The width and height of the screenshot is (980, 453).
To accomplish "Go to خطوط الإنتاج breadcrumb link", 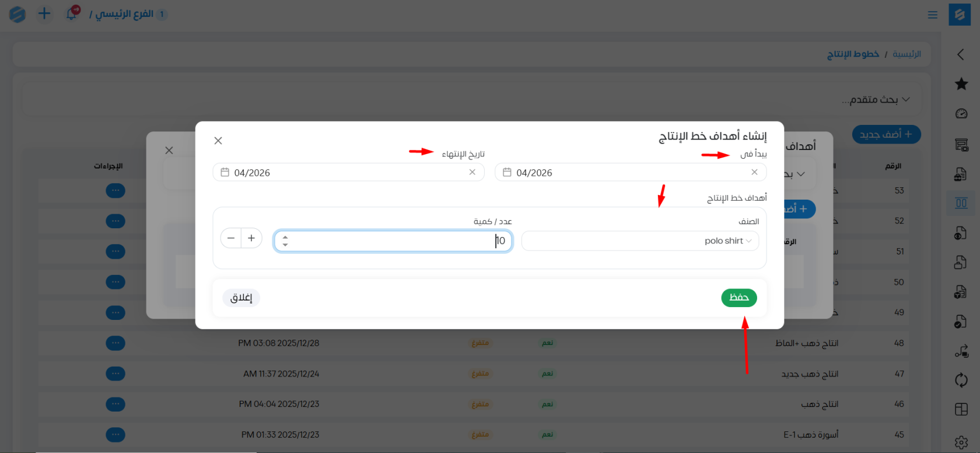I will [853, 54].
